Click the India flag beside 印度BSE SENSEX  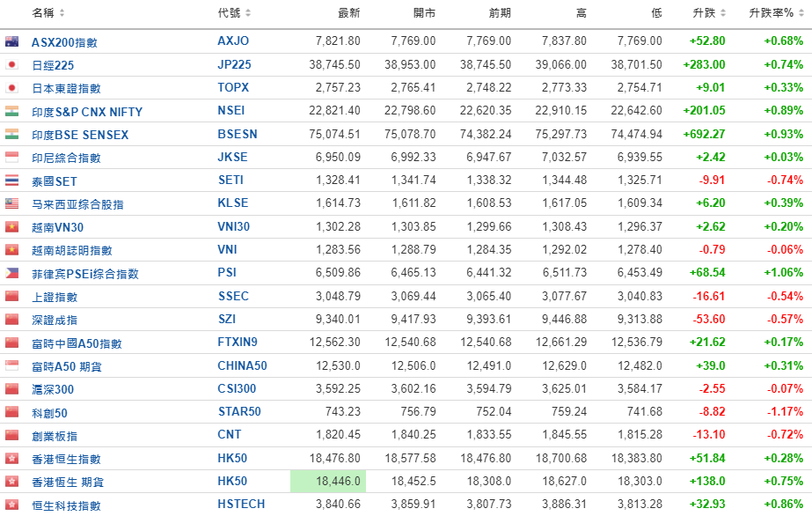pos(12,134)
